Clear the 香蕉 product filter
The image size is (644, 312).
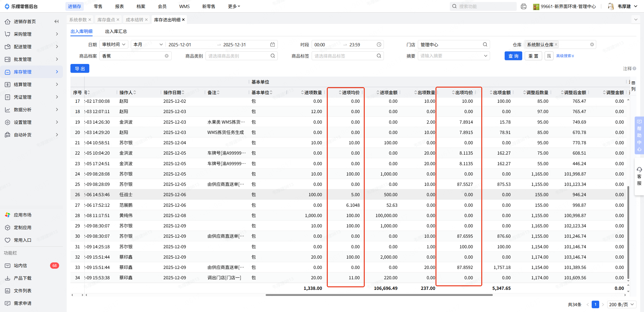point(167,56)
